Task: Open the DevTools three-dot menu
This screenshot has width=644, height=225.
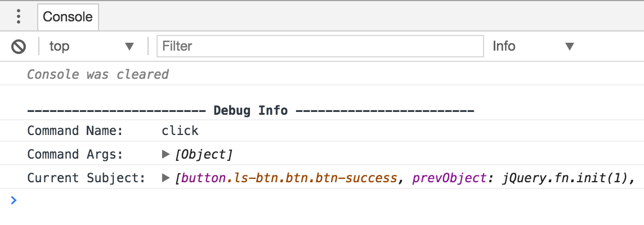Action: [19, 16]
